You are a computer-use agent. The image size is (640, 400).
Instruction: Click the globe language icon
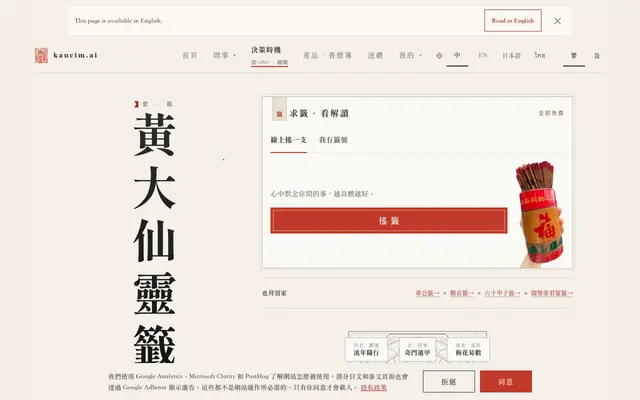coord(439,56)
